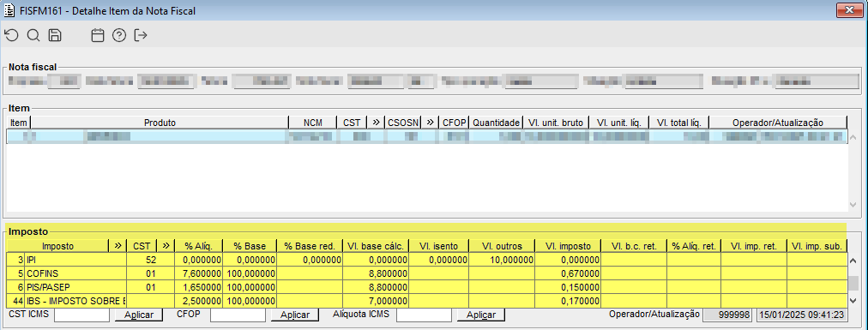Close the FISFM161 window
The width and height of the screenshot is (868, 330).
pos(850,10)
